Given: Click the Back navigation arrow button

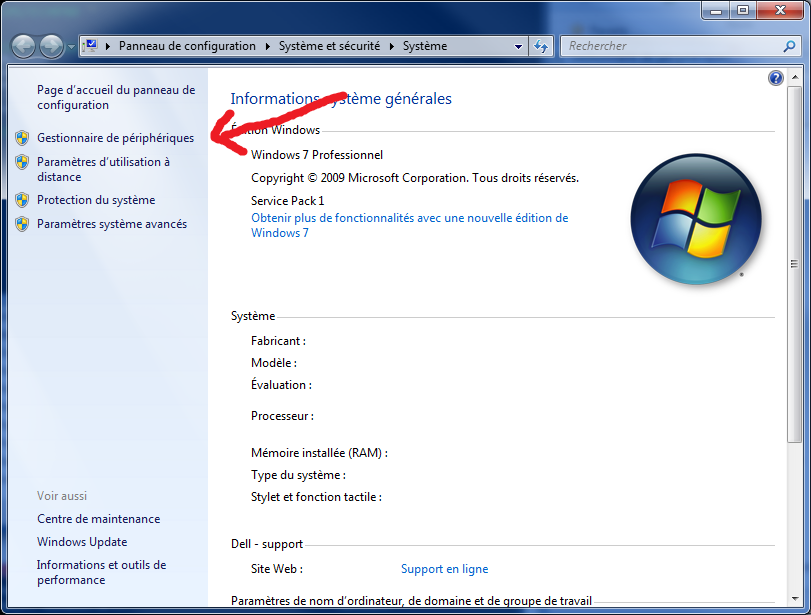Looking at the screenshot, I should (24, 46).
